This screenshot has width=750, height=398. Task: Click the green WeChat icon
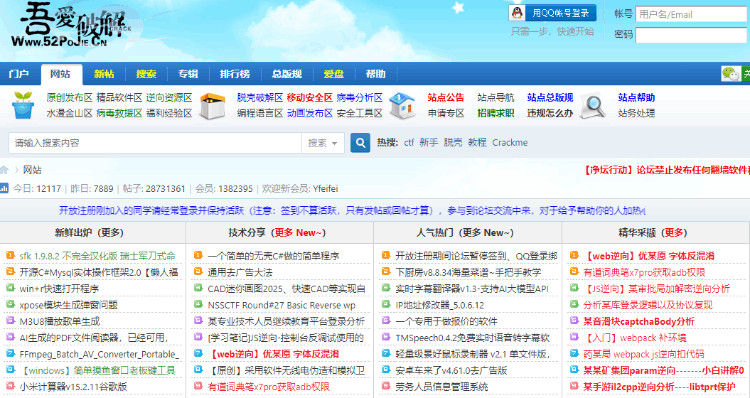tap(730, 74)
